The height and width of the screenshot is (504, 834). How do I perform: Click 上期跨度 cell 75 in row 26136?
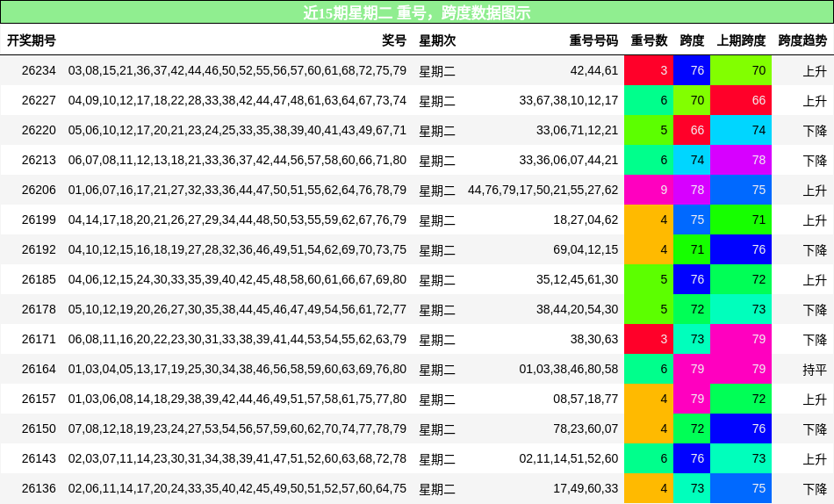[x=742, y=487]
